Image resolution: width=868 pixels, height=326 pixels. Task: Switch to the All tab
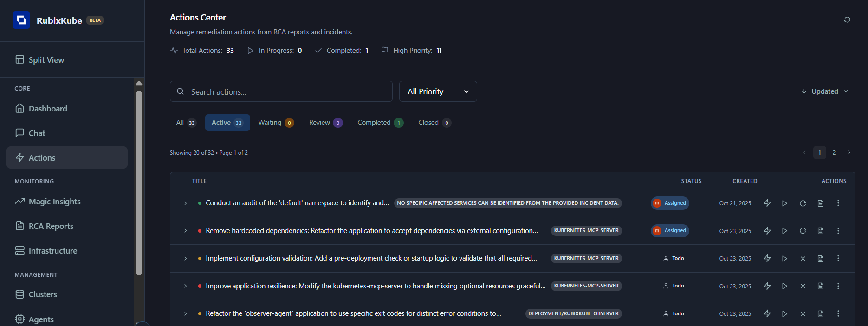186,123
